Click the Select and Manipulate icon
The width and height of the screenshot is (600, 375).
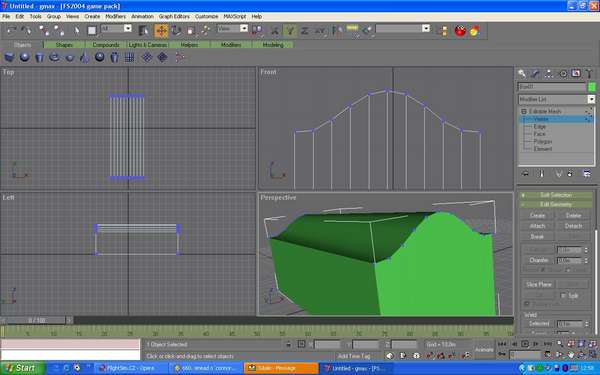205,31
